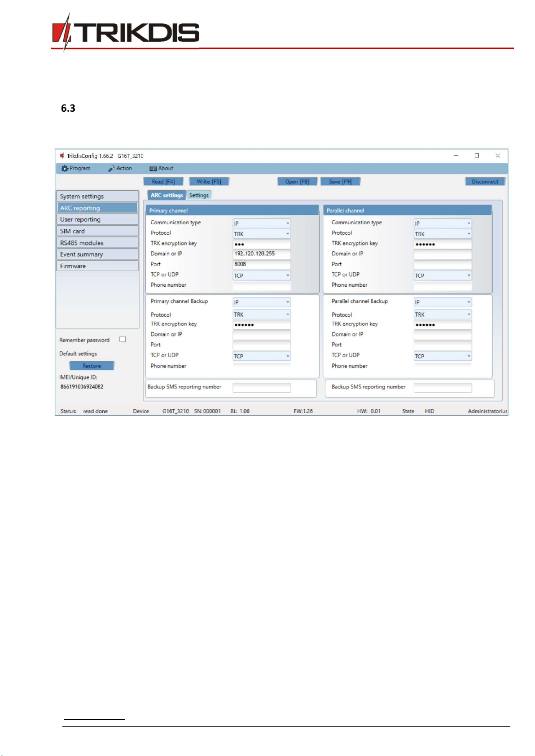Click the Save [F9] button
Image resolution: width=535 pixels, height=756 pixels.
(x=340, y=182)
